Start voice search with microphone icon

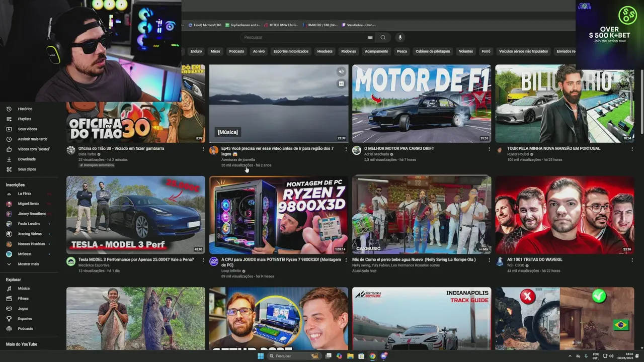tap(400, 37)
